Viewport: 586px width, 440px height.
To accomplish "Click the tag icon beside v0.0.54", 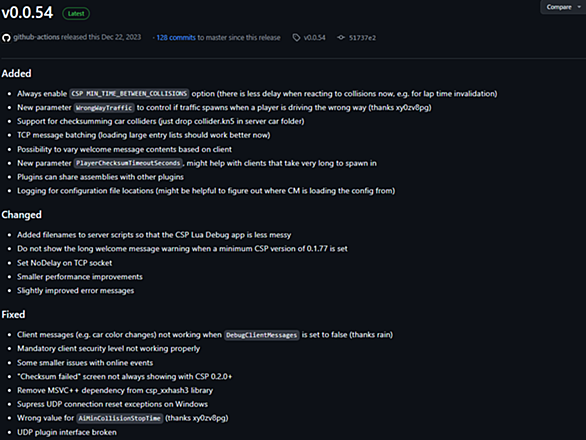I will (296, 38).
